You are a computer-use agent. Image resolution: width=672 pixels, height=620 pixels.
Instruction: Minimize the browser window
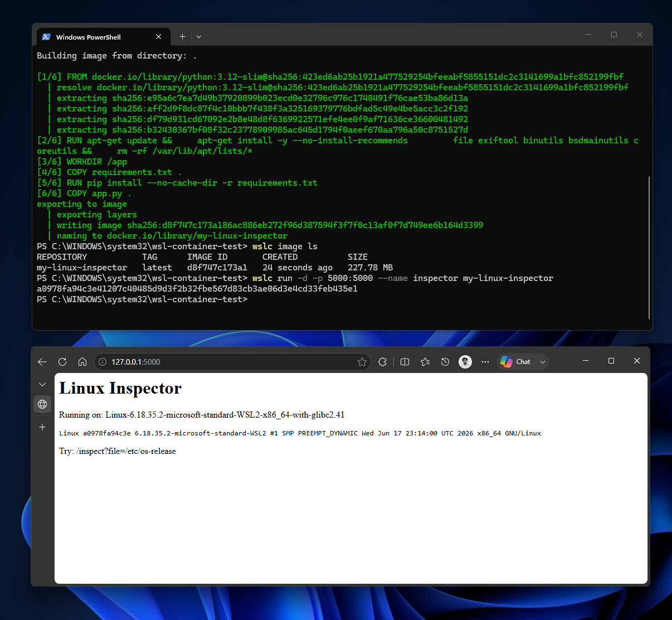click(586, 361)
